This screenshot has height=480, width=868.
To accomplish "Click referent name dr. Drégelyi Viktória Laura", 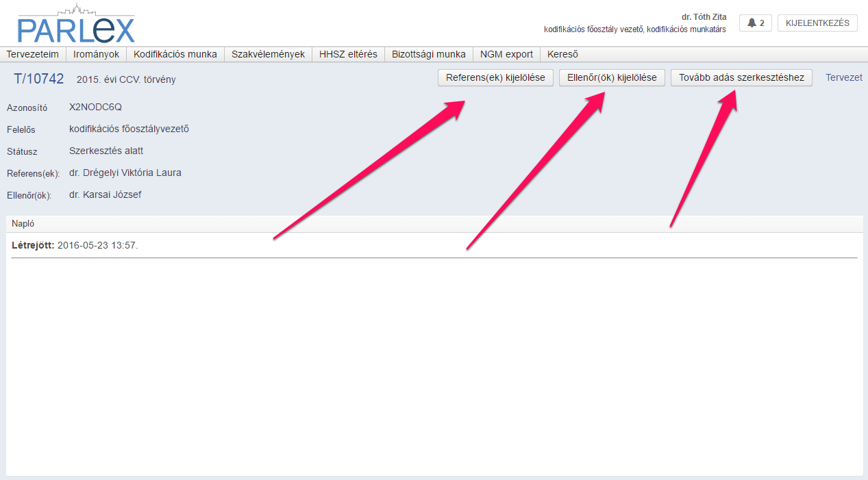I will 125,173.
